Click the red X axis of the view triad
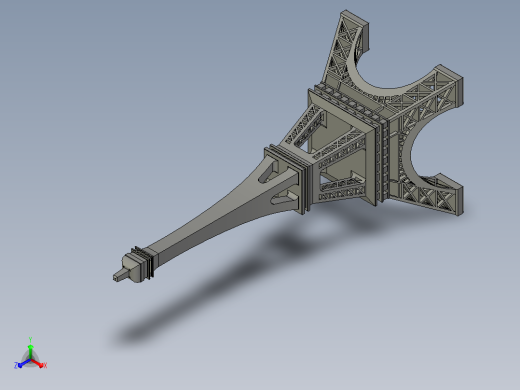The width and height of the screenshot is (520, 390). click(38, 363)
